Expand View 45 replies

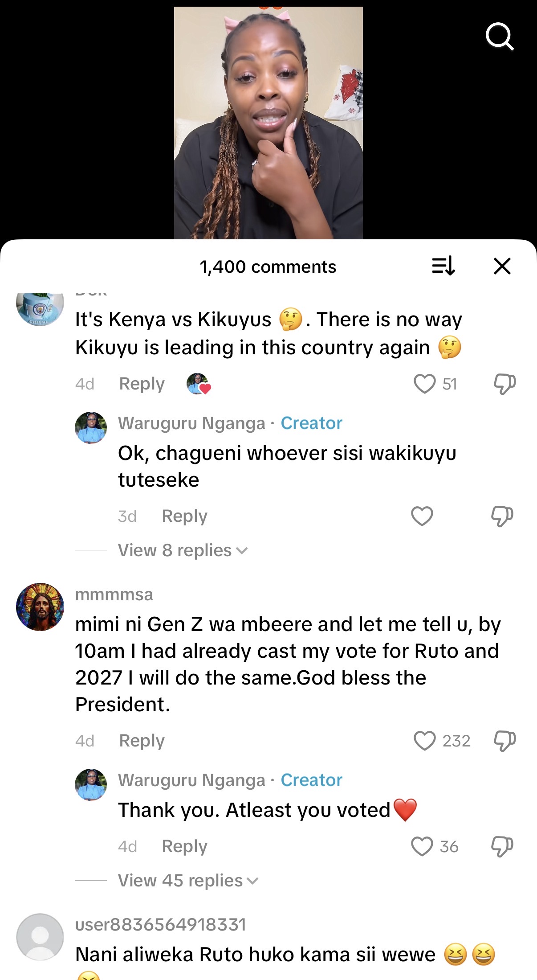coord(188,881)
